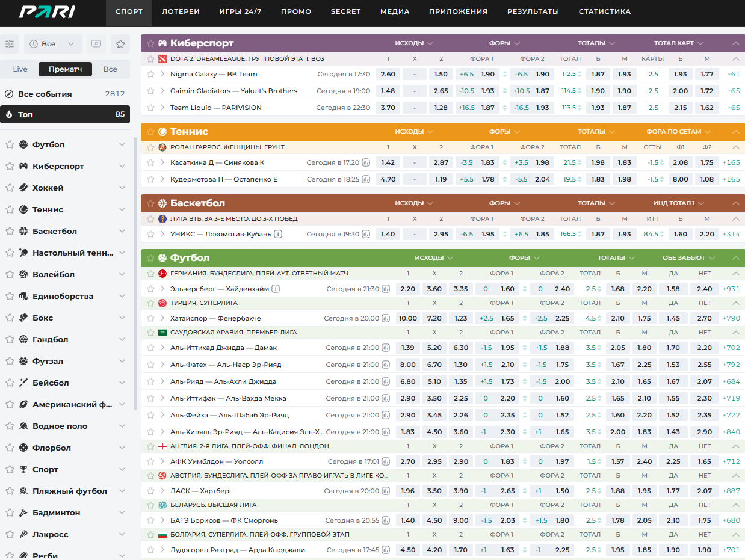745x560 pixels.
Task: Favorite the whole Киберспорт section via header star
Action: (x=150, y=43)
